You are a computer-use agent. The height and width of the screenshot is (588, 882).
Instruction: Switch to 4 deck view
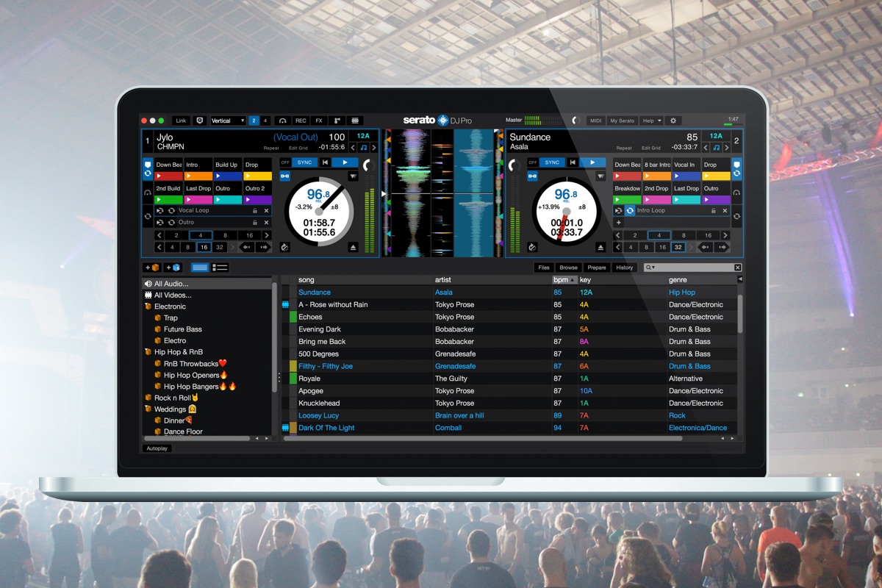265,121
